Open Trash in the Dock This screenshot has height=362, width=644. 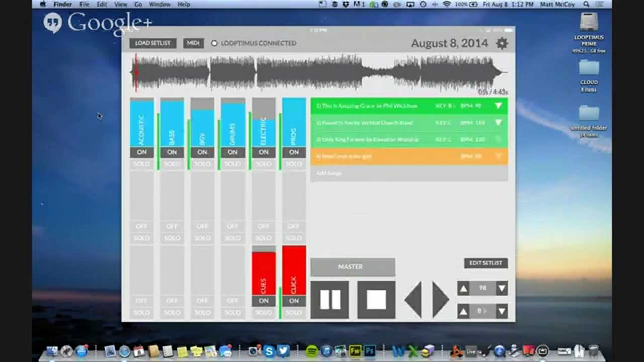[x=593, y=350]
